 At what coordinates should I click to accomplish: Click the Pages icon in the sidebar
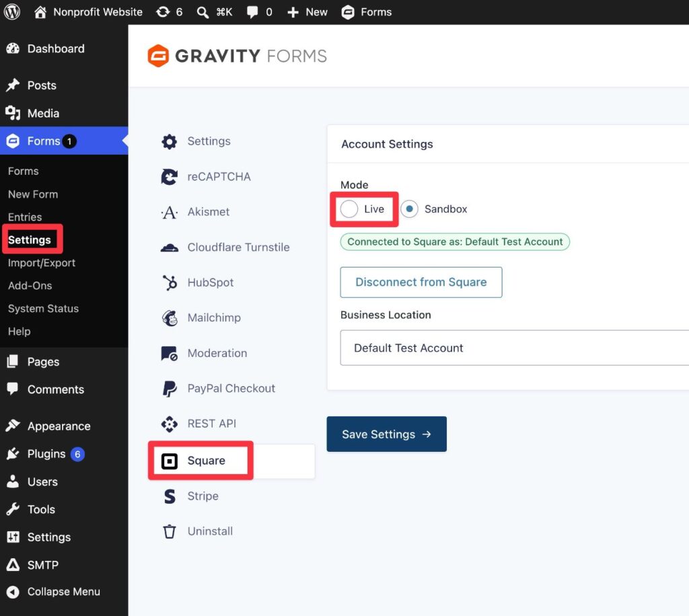pos(13,361)
